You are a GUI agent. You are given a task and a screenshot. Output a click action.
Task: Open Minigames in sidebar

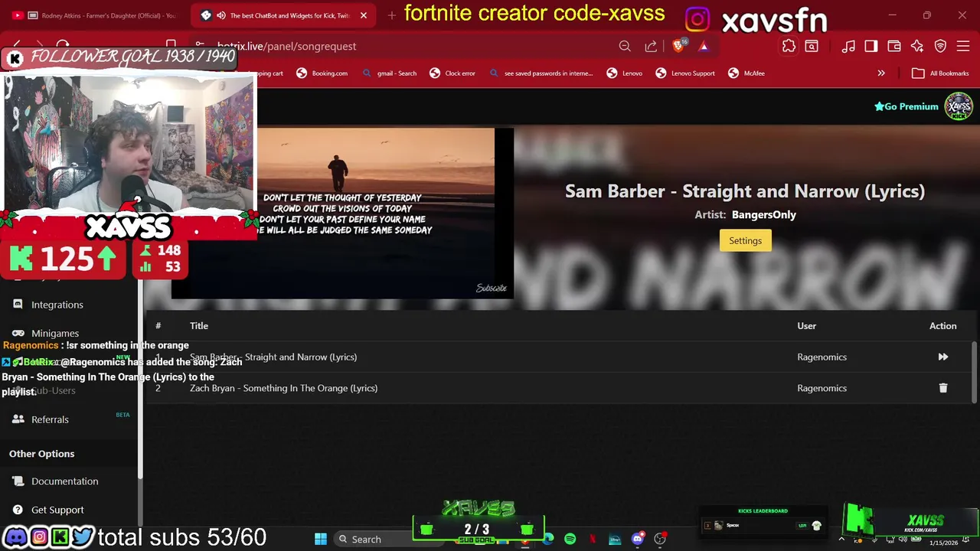pyautogui.click(x=55, y=333)
